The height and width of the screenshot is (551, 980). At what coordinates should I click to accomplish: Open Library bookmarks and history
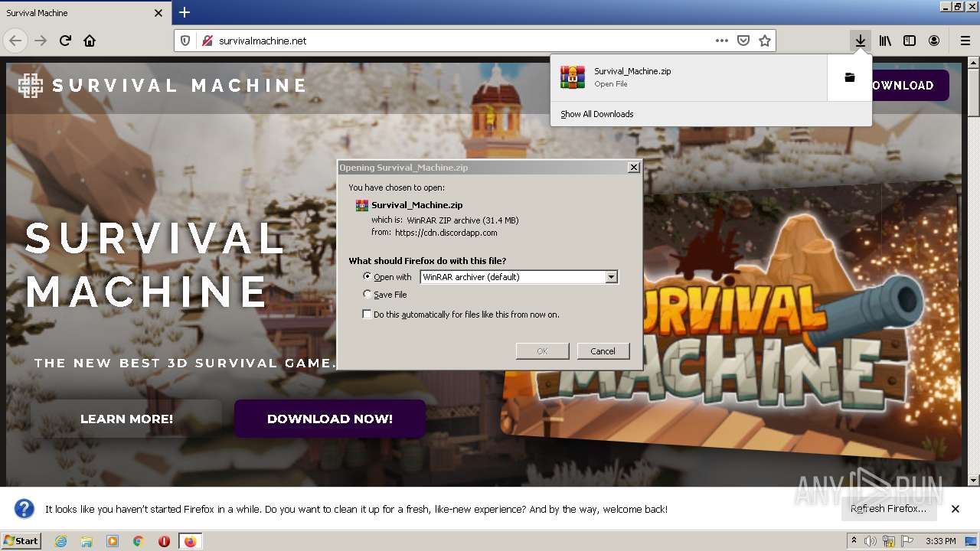coord(885,41)
